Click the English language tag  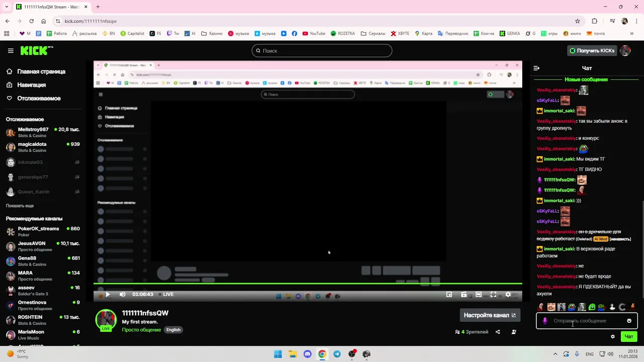click(173, 330)
